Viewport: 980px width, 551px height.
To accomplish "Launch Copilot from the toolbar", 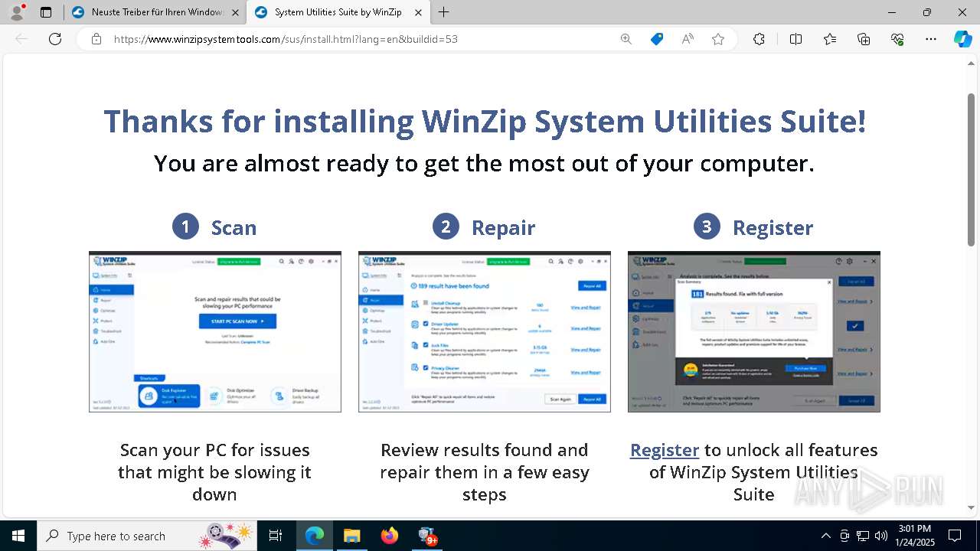I will (962, 39).
